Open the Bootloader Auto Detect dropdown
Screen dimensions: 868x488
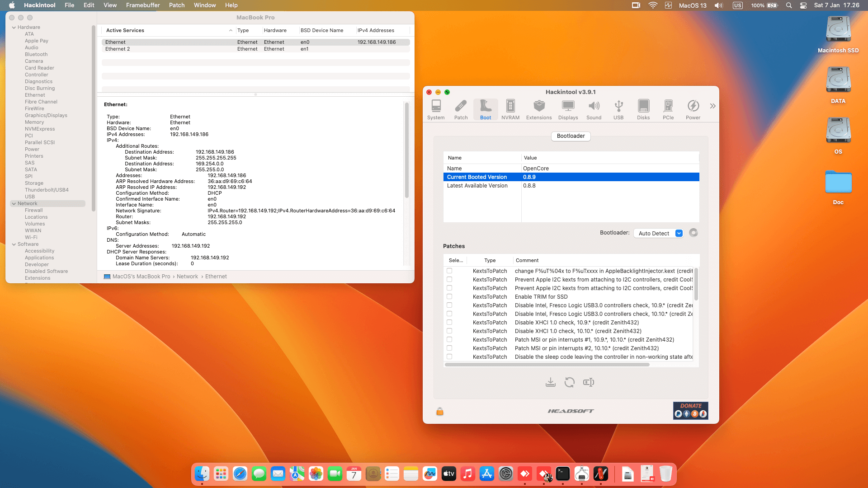(658, 234)
